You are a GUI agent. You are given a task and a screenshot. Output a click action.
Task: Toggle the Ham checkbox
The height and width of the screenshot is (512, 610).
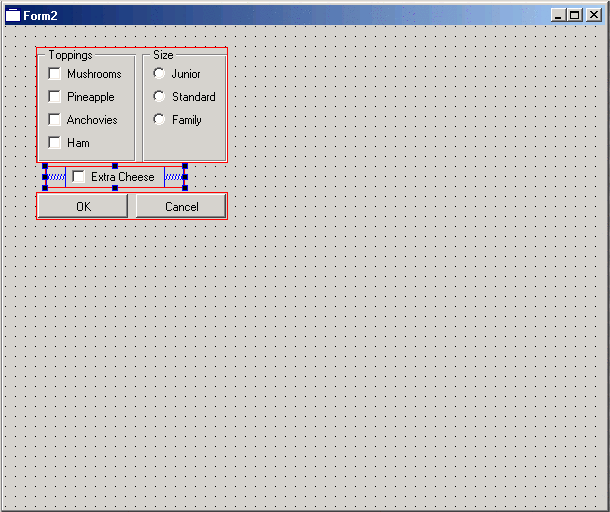tap(55, 143)
